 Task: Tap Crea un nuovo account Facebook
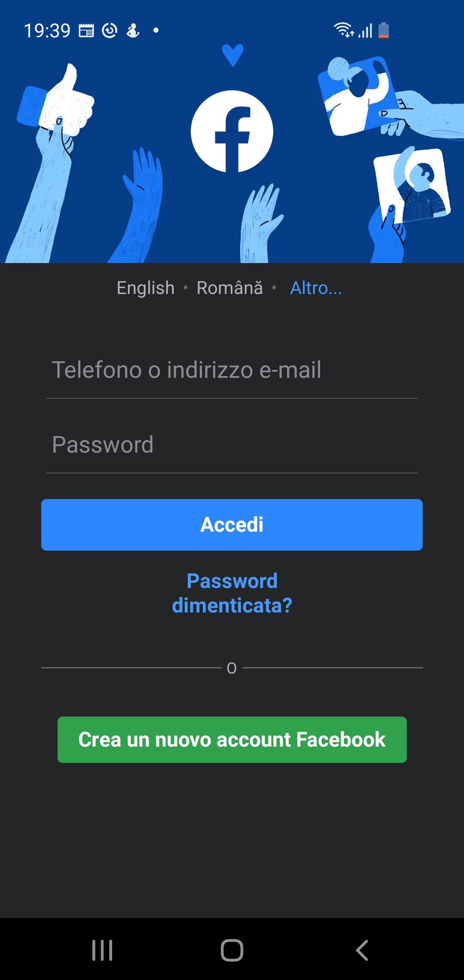pyautogui.click(x=232, y=740)
